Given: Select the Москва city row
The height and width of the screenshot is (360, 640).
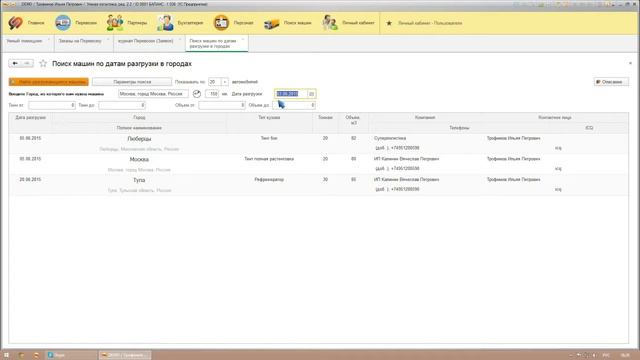Looking at the screenshot, I should click(318, 164).
